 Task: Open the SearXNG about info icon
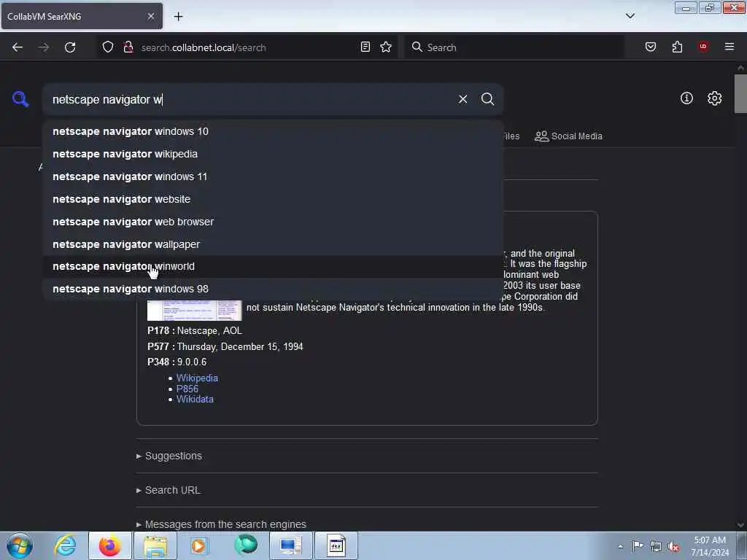pos(686,98)
